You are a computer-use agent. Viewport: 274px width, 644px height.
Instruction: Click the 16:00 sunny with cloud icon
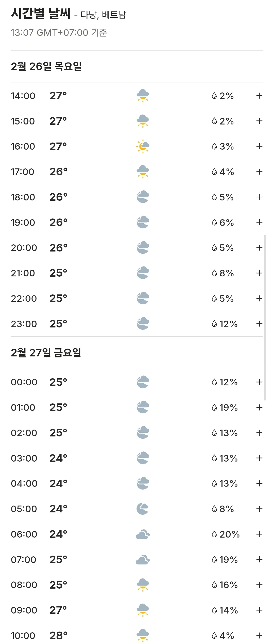(x=143, y=146)
